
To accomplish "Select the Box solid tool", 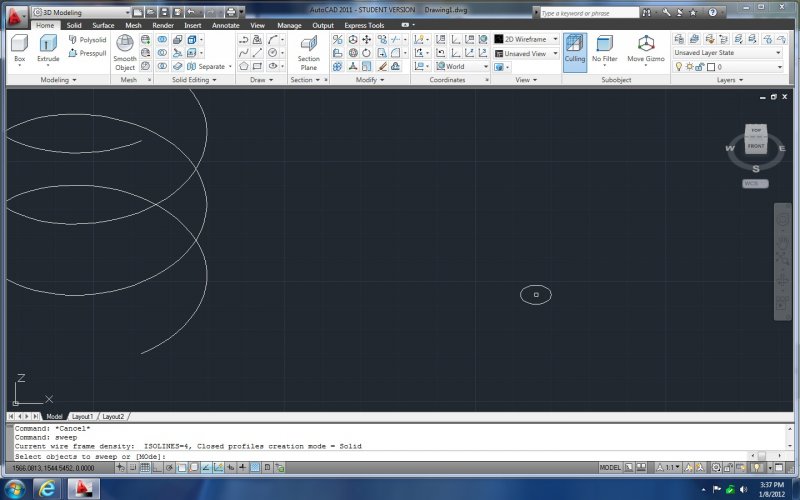I will tap(19, 48).
